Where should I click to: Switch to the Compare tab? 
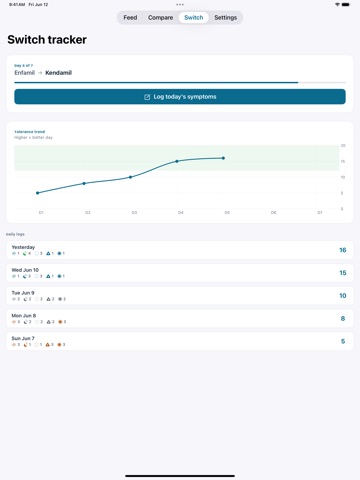tap(160, 18)
